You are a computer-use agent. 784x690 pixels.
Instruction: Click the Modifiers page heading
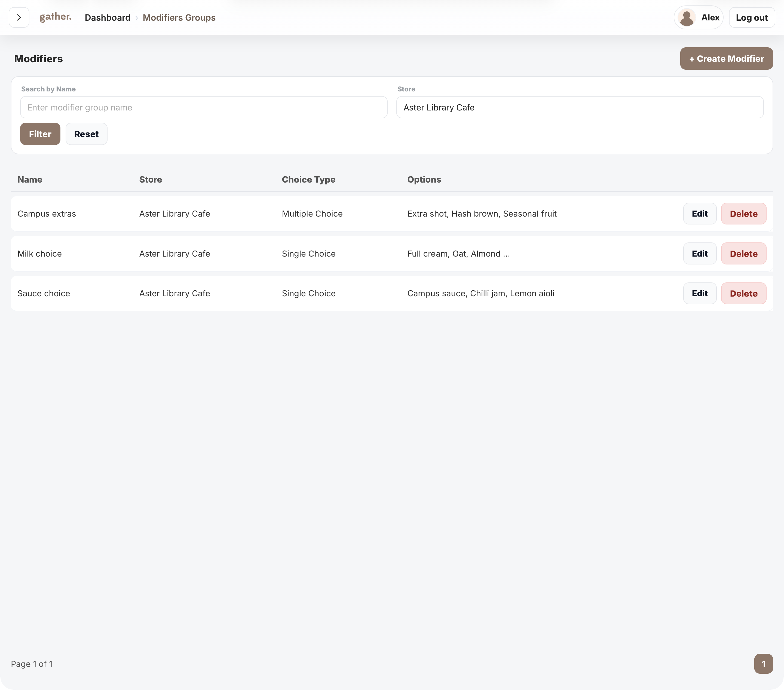click(38, 59)
